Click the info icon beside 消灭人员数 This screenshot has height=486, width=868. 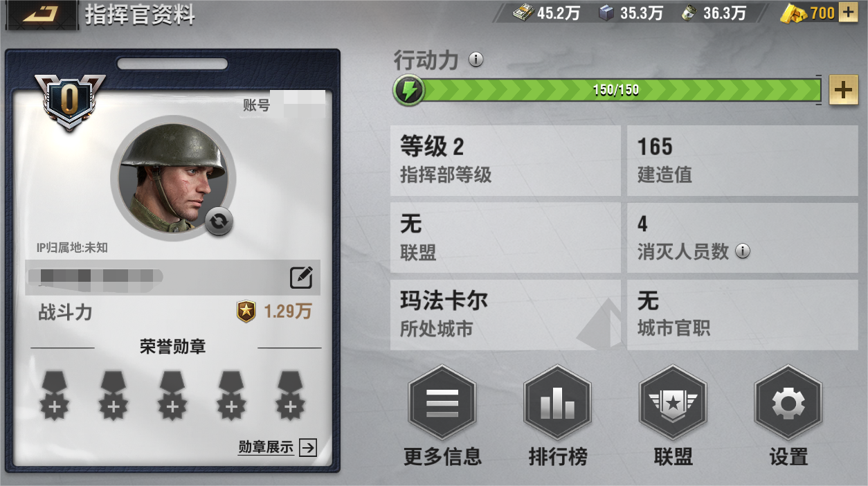pos(742,251)
